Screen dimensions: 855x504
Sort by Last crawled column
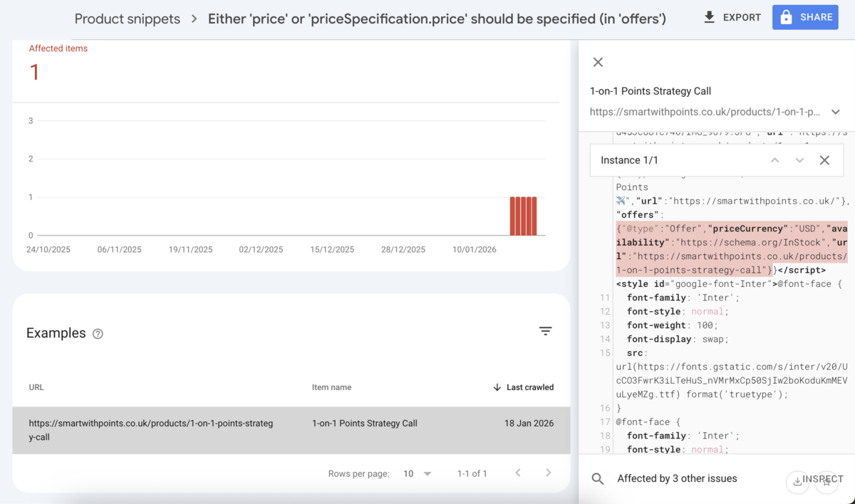pos(523,387)
